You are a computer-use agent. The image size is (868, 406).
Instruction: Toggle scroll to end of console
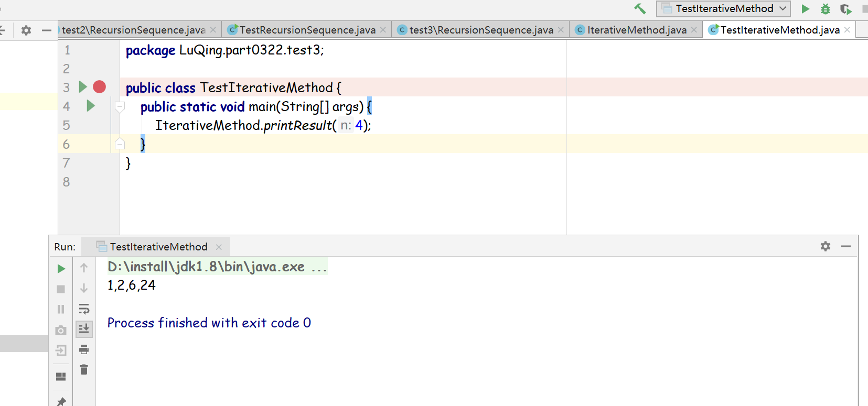tap(84, 329)
